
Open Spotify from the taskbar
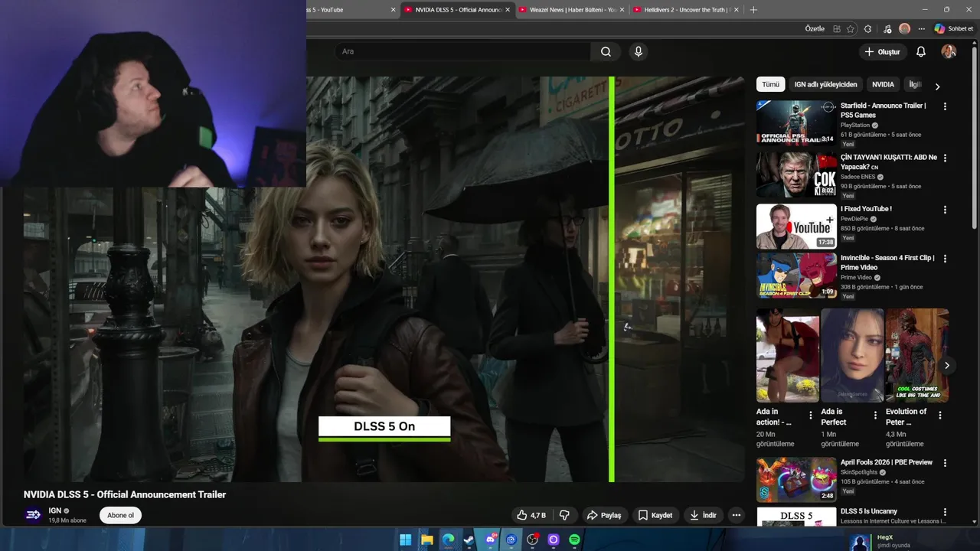[574, 540]
